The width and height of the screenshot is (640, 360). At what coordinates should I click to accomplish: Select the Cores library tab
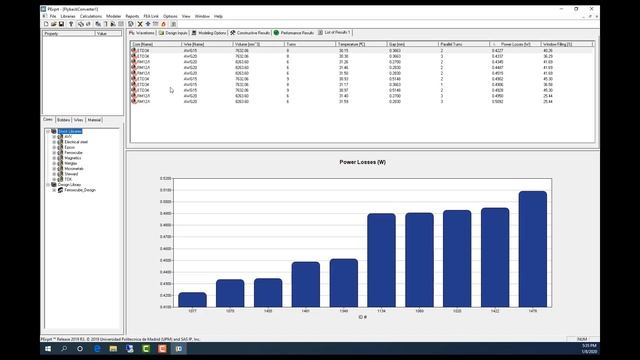pos(48,120)
